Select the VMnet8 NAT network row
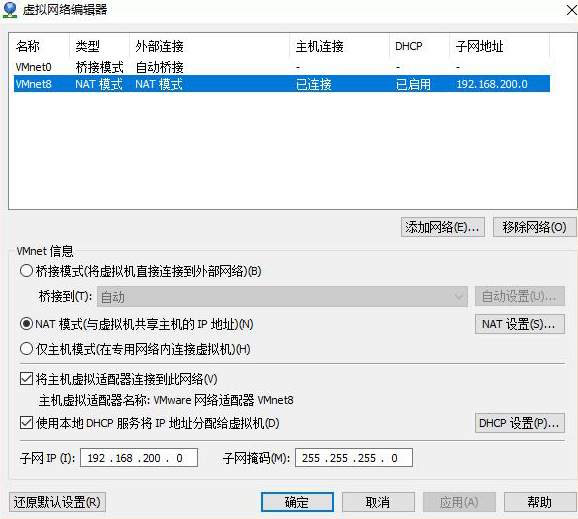 click(x=282, y=84)
